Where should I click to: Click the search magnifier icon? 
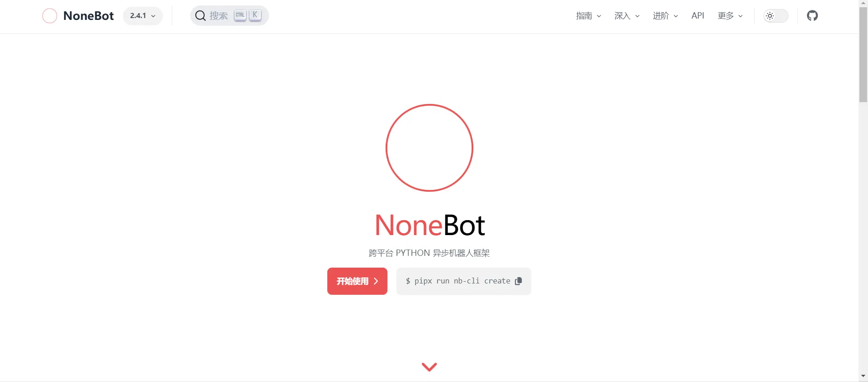tap(200, 16)
